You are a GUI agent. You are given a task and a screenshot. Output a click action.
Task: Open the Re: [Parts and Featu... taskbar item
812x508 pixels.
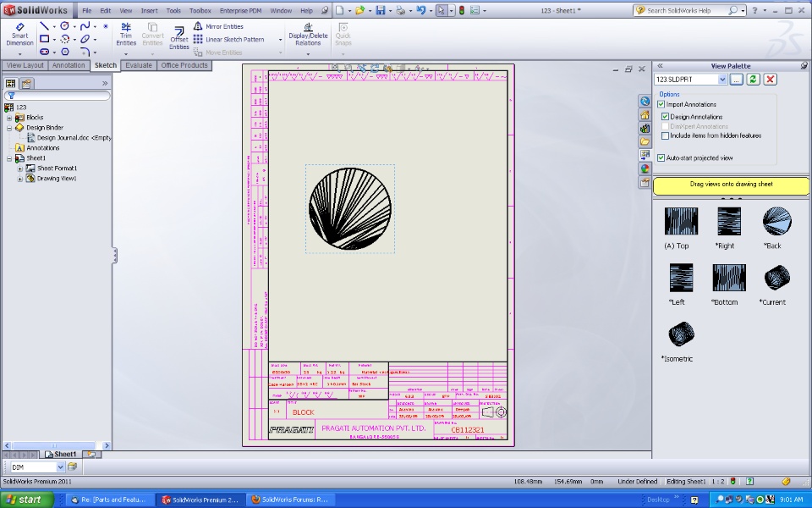[109, 500]
